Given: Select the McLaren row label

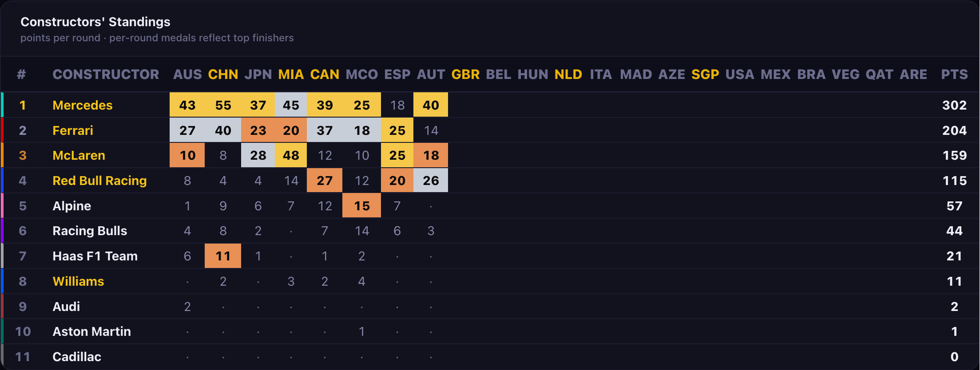Looking at the screenshot, I should (79, 155).
